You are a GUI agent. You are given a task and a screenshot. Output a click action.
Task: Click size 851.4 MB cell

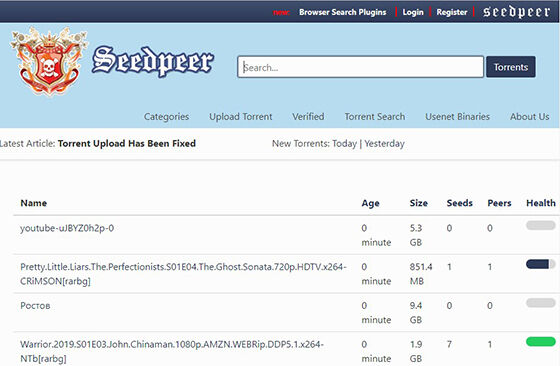click(x=421, y=274)
